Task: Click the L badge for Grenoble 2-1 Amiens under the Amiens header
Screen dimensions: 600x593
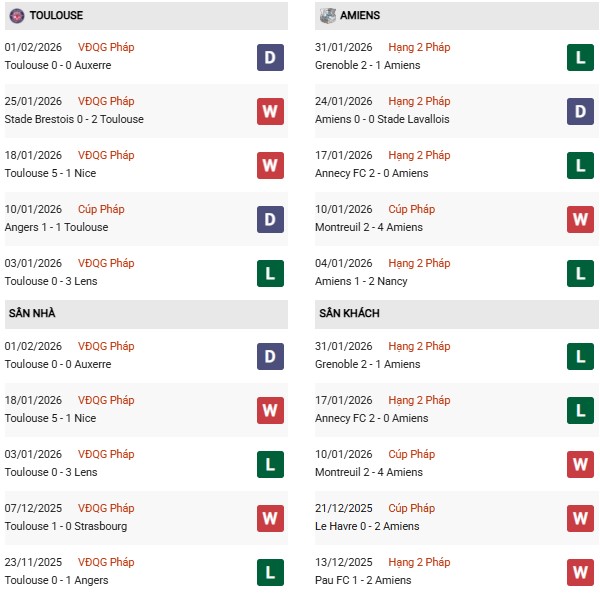Action: coord(580,57)
